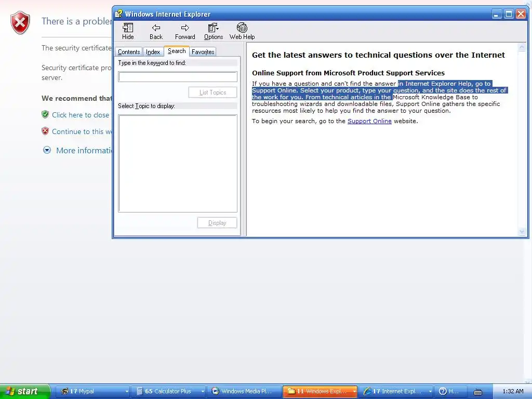Open the Favorites tab
This screenshot has width=532, height=399.
(x=203, y=52)
